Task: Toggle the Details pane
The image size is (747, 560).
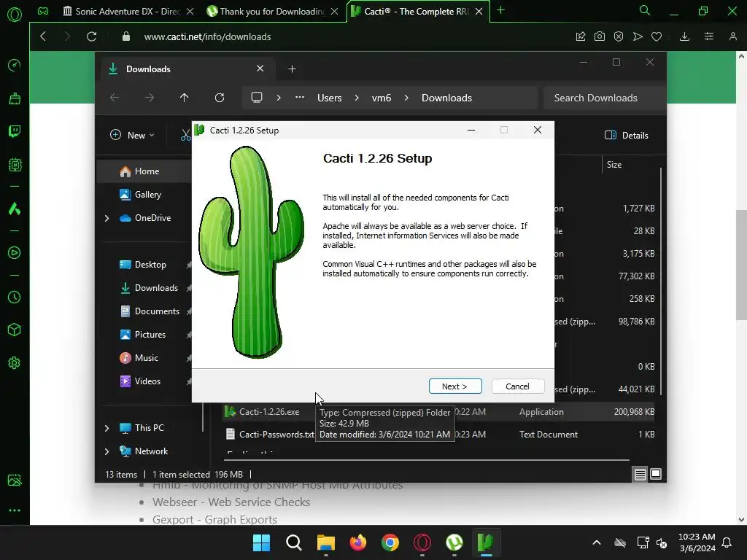Action: (x=627, y=135)
